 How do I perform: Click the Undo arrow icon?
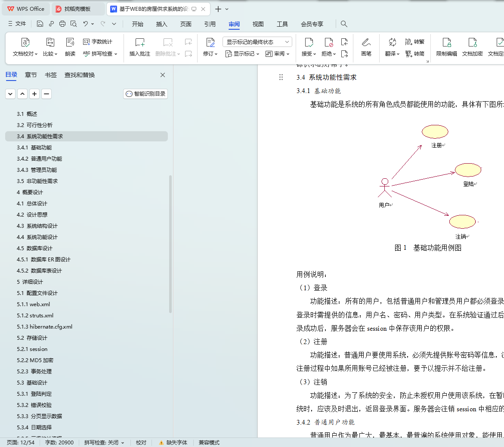[85, 24]
